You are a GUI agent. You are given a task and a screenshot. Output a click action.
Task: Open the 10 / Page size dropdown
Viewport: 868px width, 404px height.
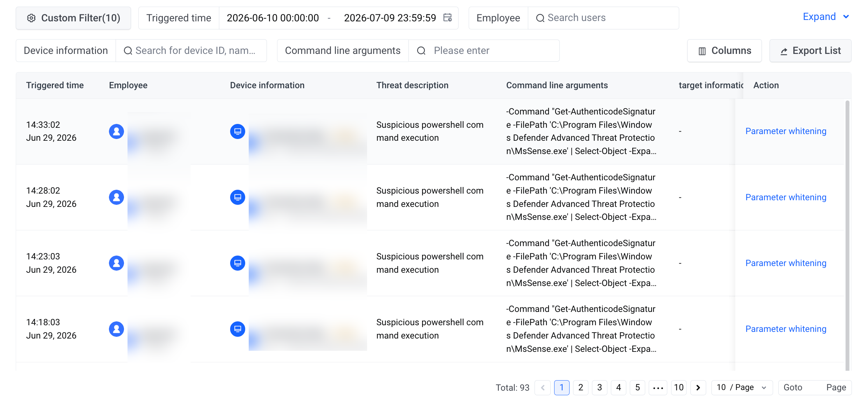tap(742, 388)
